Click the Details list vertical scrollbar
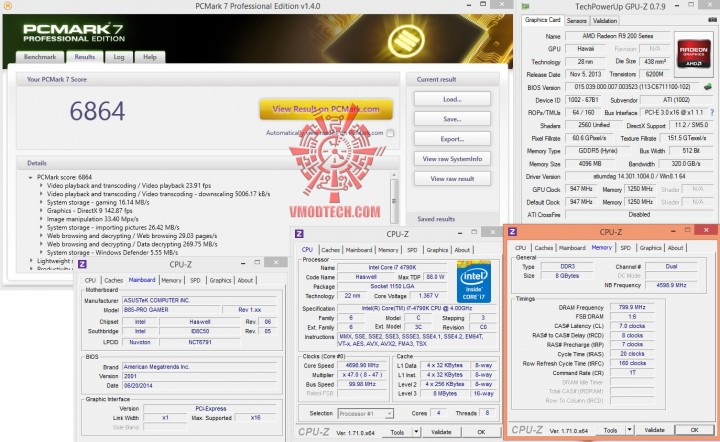Image resolution: width=720 pixels, height=442 pixels. [x=394, y=201]
